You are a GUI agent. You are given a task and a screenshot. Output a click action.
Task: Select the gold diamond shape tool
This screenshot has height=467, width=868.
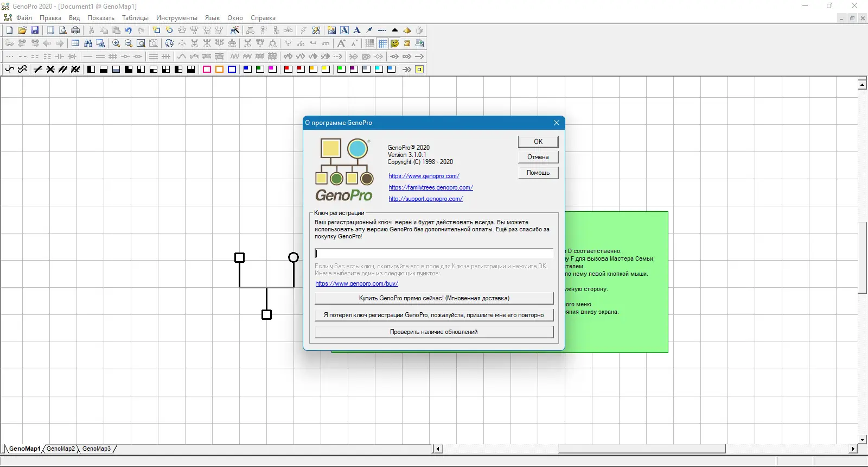pyautogui.click(x=407, y=30)
